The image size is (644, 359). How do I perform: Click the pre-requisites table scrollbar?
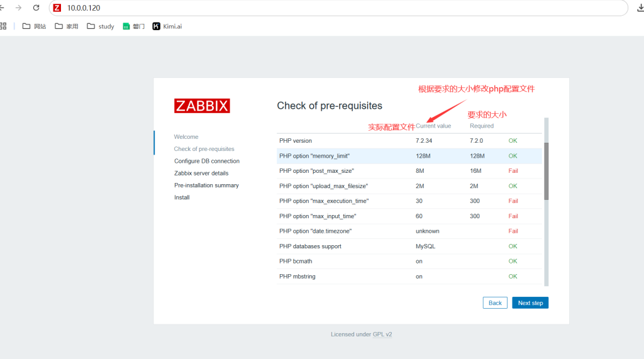click(546, 171)
